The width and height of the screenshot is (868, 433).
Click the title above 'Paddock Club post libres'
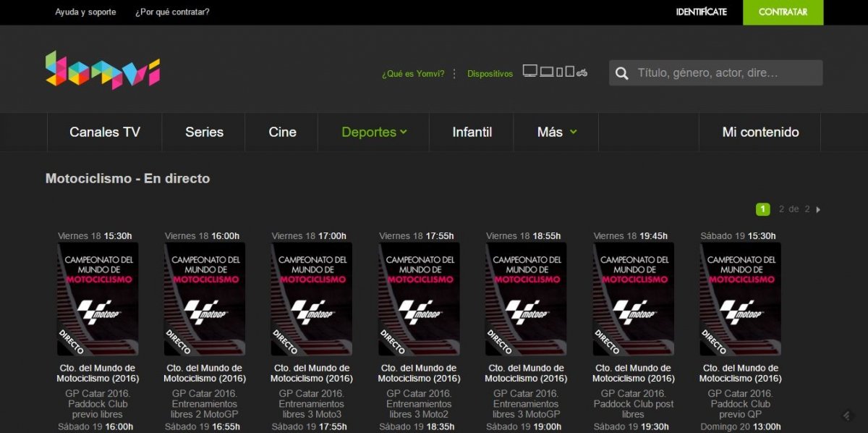(633, 374)
